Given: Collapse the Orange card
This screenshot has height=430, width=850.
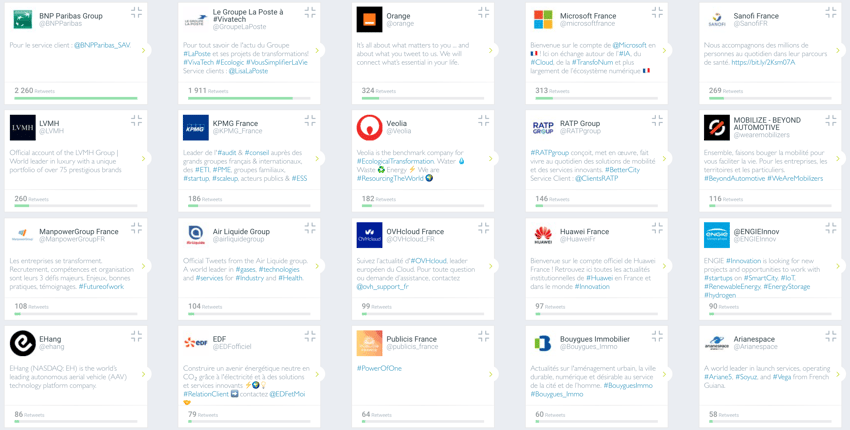Looking at the screenshot, I should [483, 12].
